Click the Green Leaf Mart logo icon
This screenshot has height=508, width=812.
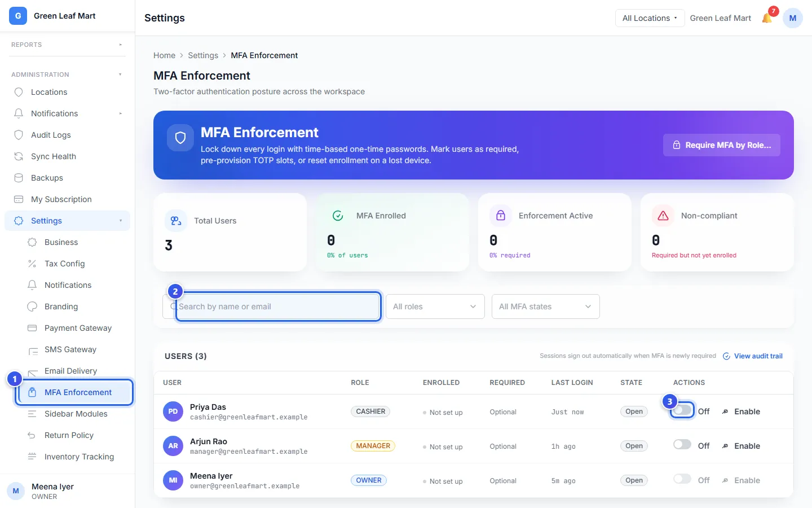click(18, 16)
